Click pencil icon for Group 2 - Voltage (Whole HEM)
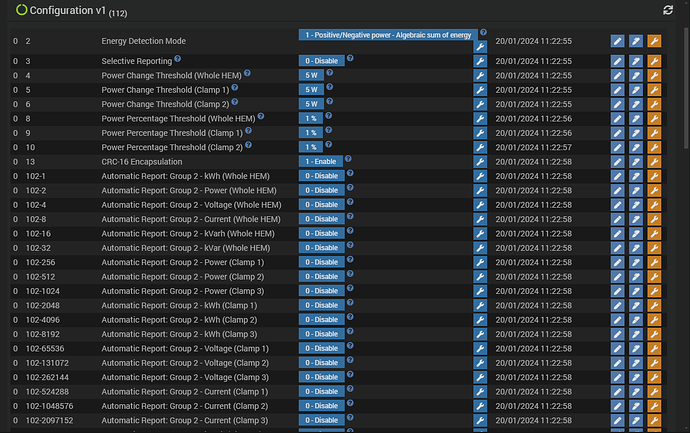The height and width of the screenshot is (433, 690). click(x=618, y=205)
